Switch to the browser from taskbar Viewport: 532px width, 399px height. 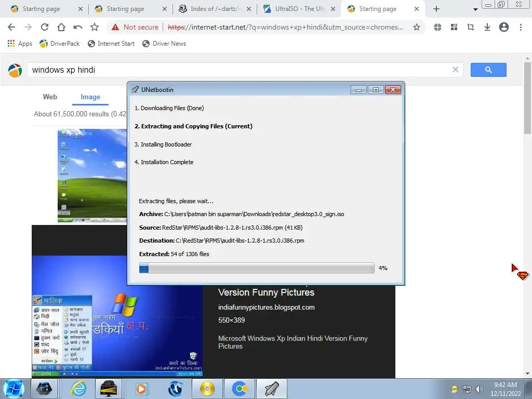click(x=240, y=389)
